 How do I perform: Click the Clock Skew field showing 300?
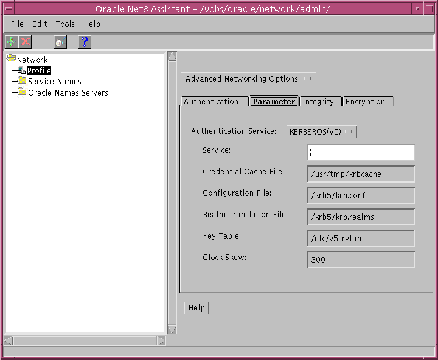[x=361, y=259]
